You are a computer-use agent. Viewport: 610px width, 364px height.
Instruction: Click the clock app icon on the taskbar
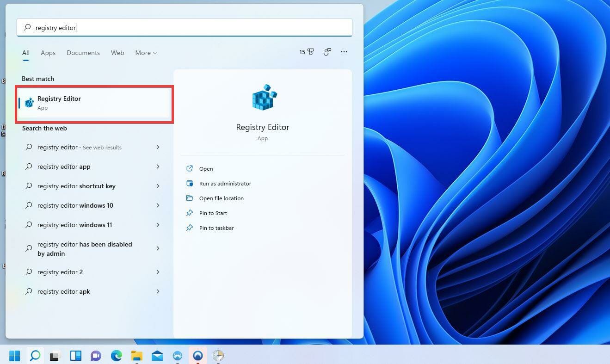tap(218, 356)
